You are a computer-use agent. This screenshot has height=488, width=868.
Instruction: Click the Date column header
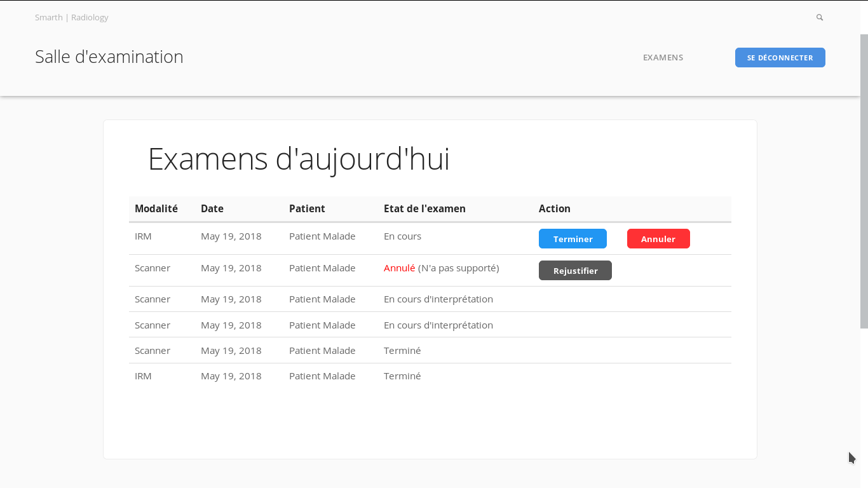tap(212, 208)
